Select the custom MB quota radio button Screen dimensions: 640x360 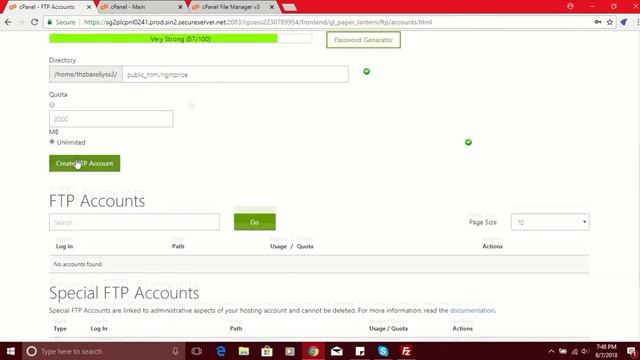click(52, 105)
